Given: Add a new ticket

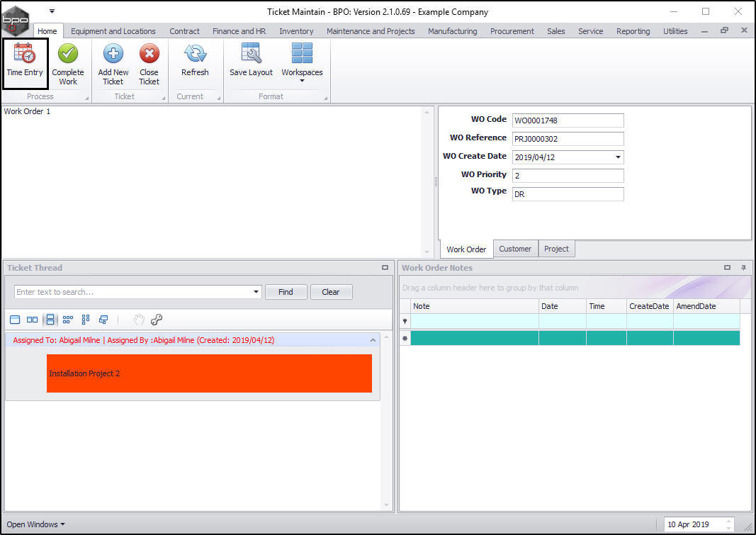Looking at the screenshot, I should 113,64.
